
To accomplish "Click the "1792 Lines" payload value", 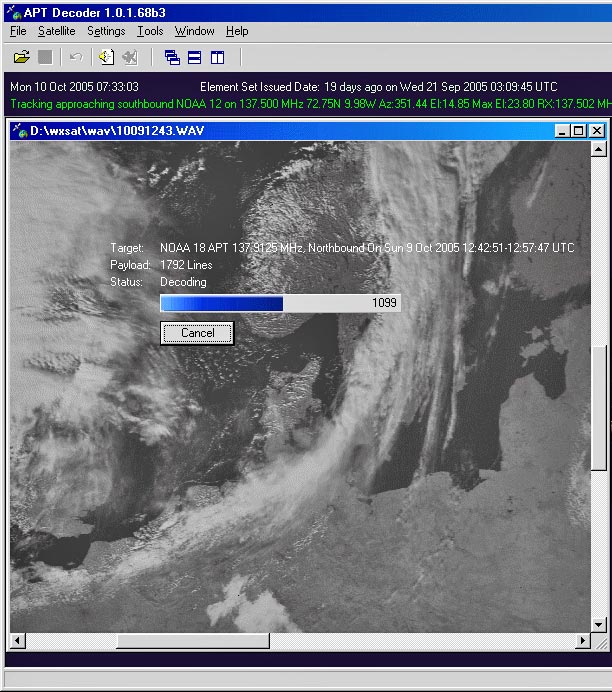I will pyautogui.click(x=186, y=265).
